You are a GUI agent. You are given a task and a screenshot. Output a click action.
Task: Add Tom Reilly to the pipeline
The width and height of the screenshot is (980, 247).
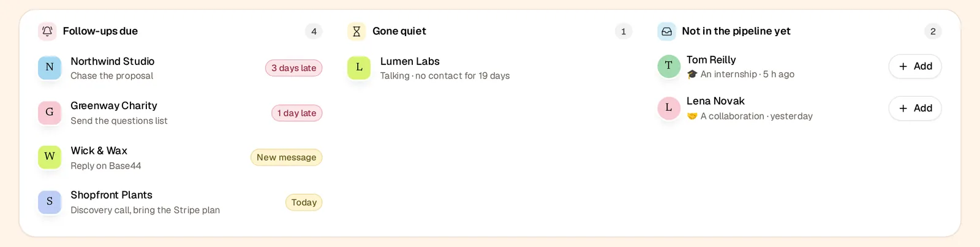coord(915,66)
